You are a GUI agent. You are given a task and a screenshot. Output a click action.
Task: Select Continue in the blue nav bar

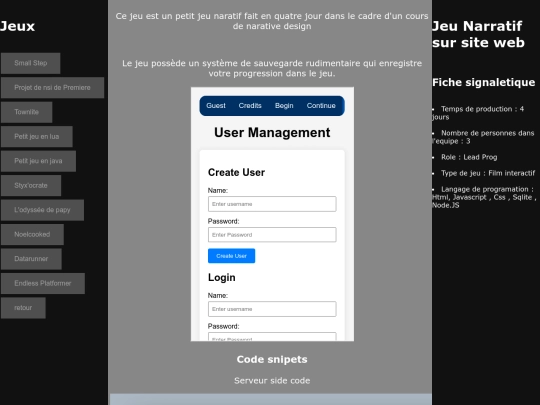point(321,106)
